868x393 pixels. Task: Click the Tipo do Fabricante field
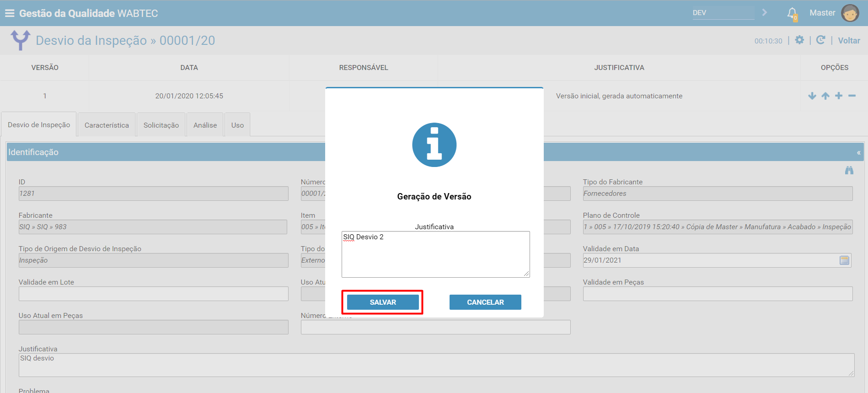pos(718,194)
